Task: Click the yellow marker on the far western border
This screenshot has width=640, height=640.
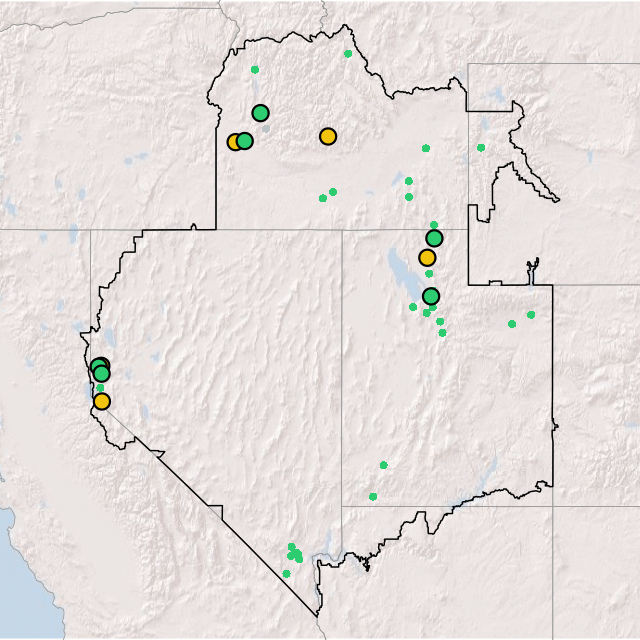Action: tap(102, 402)
